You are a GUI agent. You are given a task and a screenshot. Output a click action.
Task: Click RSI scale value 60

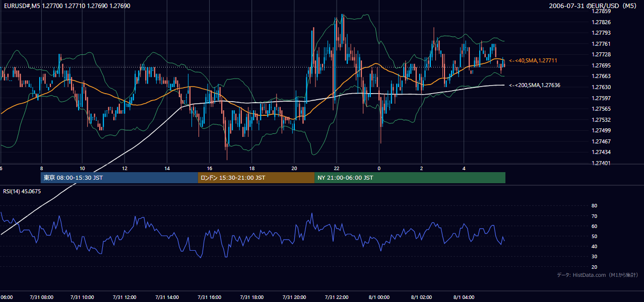(594, 226)
